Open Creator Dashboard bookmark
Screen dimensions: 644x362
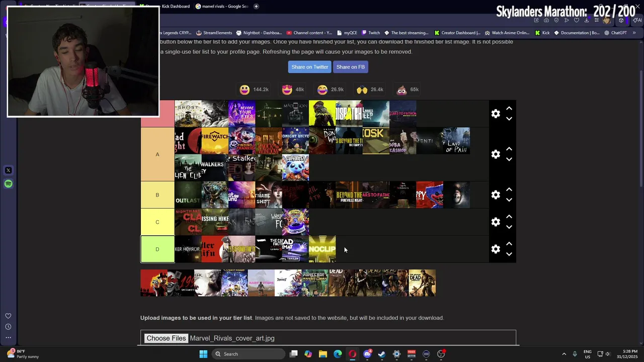coord(457,33)
